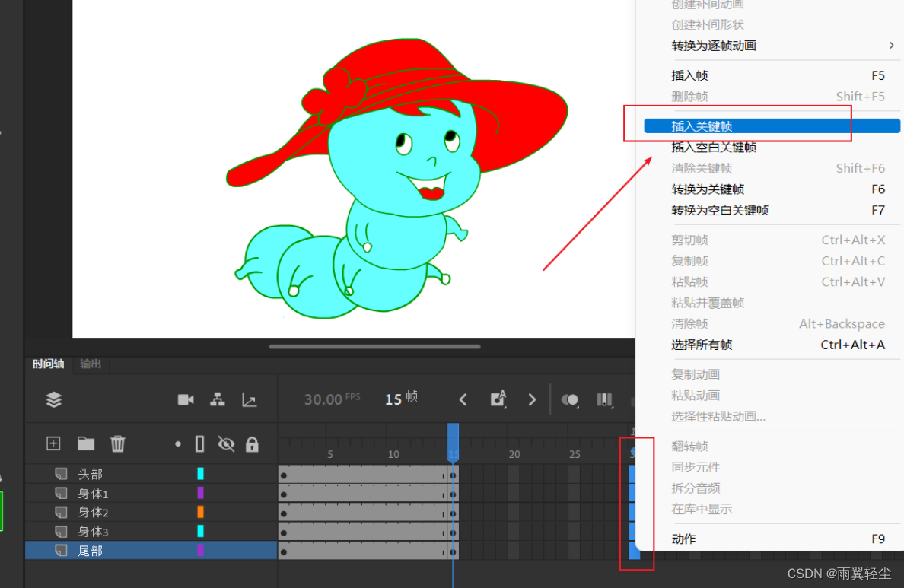Click the 尾部 layer type icon
The image size is (904, 588).
pyautogui.click(x=61, y=550)
